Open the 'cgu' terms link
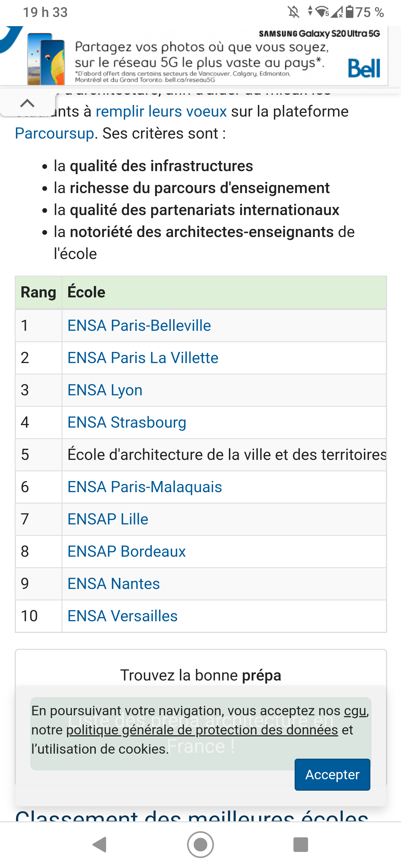This screenshot has height=868, width=401. (x=355, y=711)
